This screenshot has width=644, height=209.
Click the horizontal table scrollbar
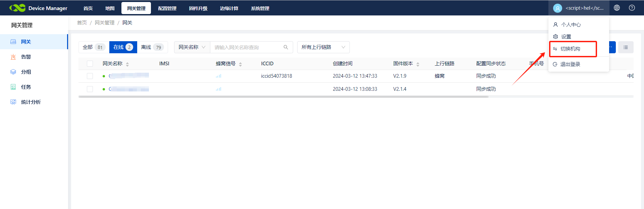(283, 96)
